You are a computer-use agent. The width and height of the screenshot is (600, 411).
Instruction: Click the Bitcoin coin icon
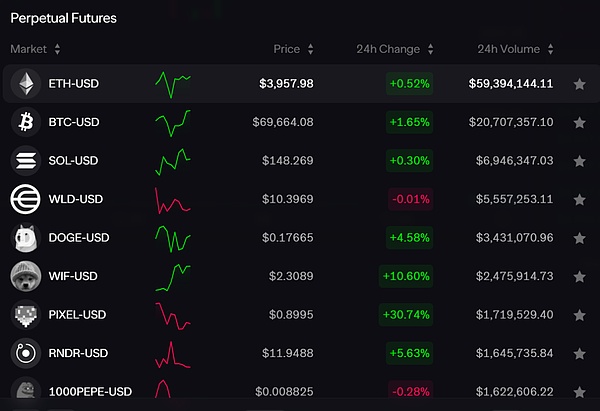tap(24, 122)
